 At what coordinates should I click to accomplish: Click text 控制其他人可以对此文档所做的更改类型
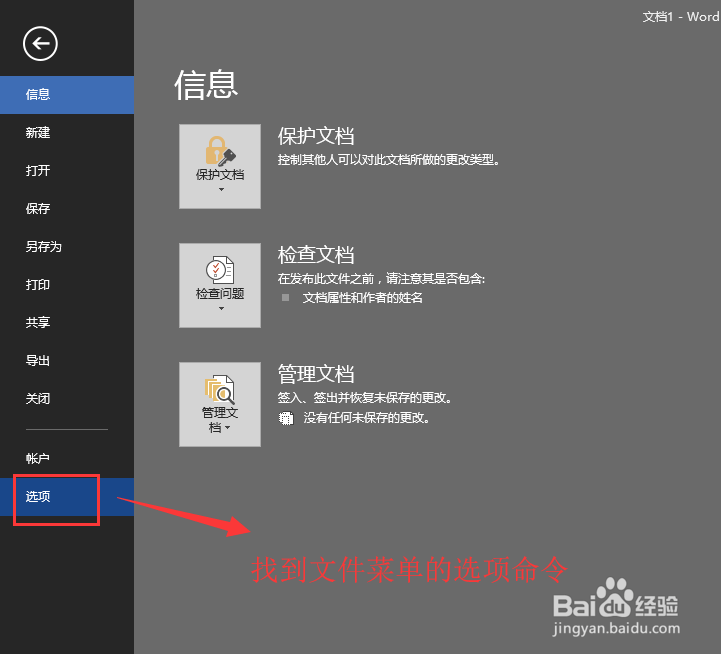389,160
